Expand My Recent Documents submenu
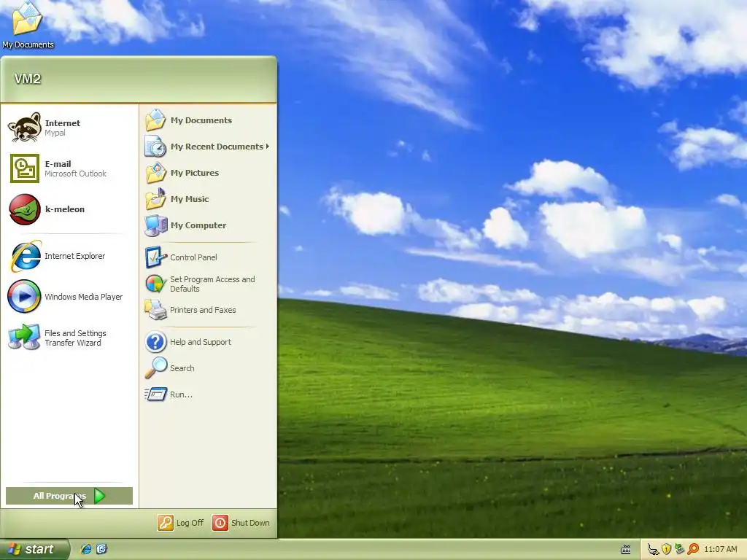 click(x=207, y=146)
